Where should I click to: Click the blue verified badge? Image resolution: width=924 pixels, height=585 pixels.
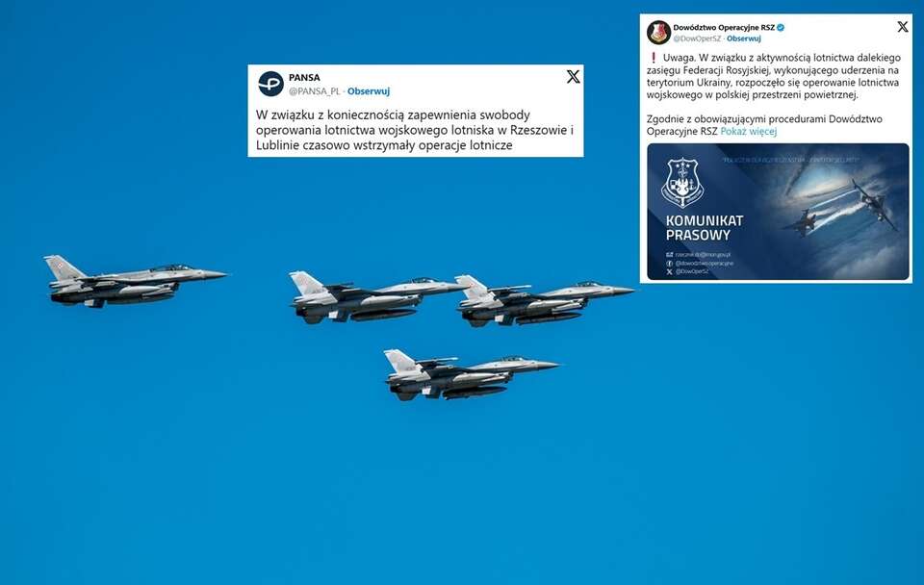(x=781, y=27)
